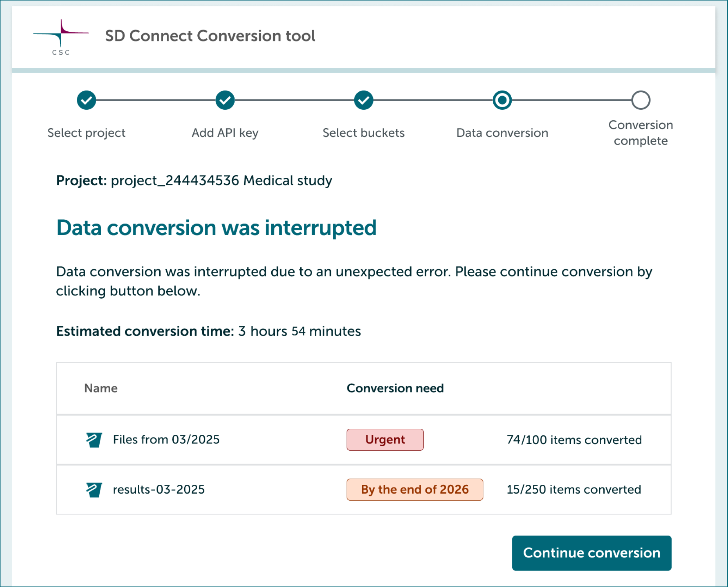Click the empty Conversion complete step circle

(640, 100)
